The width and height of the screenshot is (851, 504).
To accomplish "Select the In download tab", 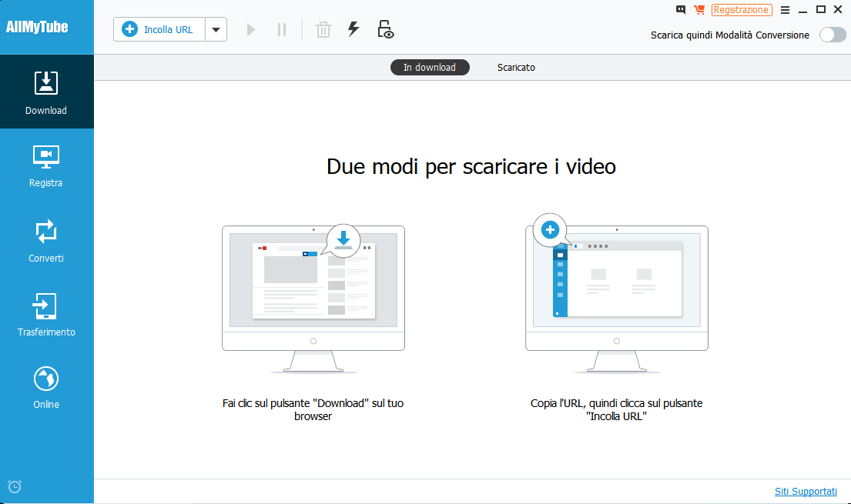I will click(x=430, y=67).
